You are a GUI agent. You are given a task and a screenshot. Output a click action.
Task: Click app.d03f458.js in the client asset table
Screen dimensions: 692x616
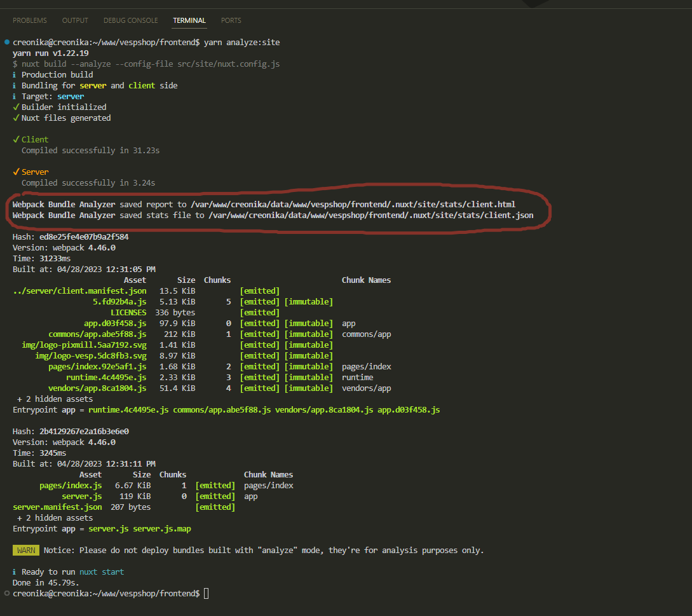pos(115,324)
